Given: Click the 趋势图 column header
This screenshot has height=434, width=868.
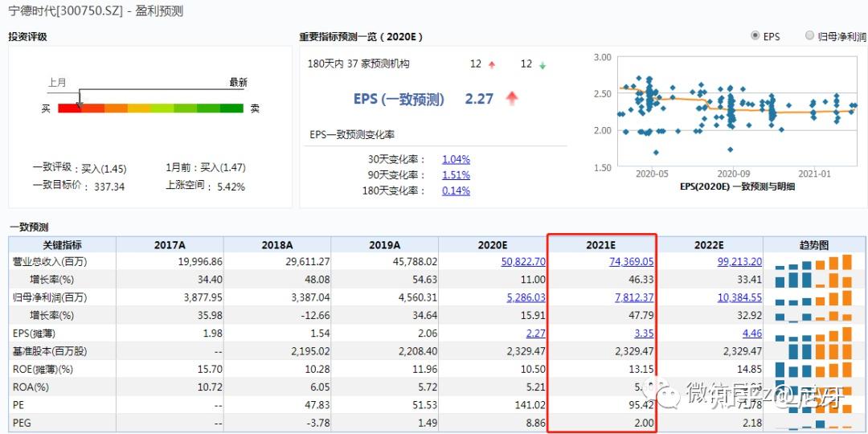Looking at the screenshot, I should tap(813, 244).
